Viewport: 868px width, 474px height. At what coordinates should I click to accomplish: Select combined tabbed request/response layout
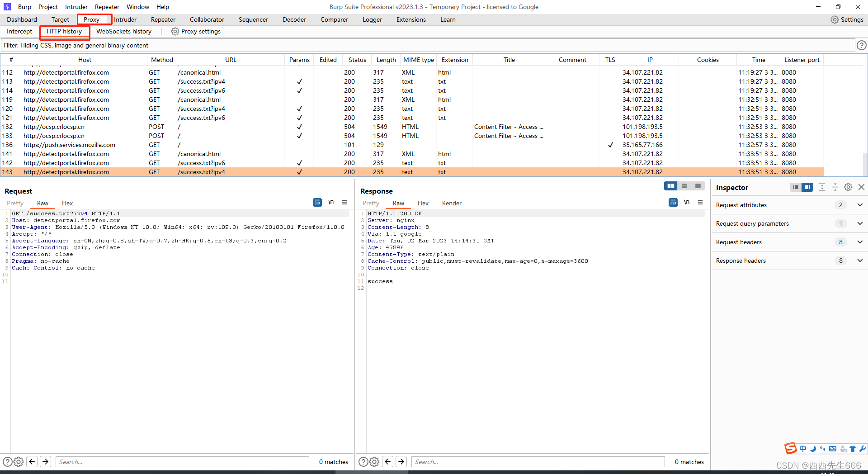click(x=698, y=186)
